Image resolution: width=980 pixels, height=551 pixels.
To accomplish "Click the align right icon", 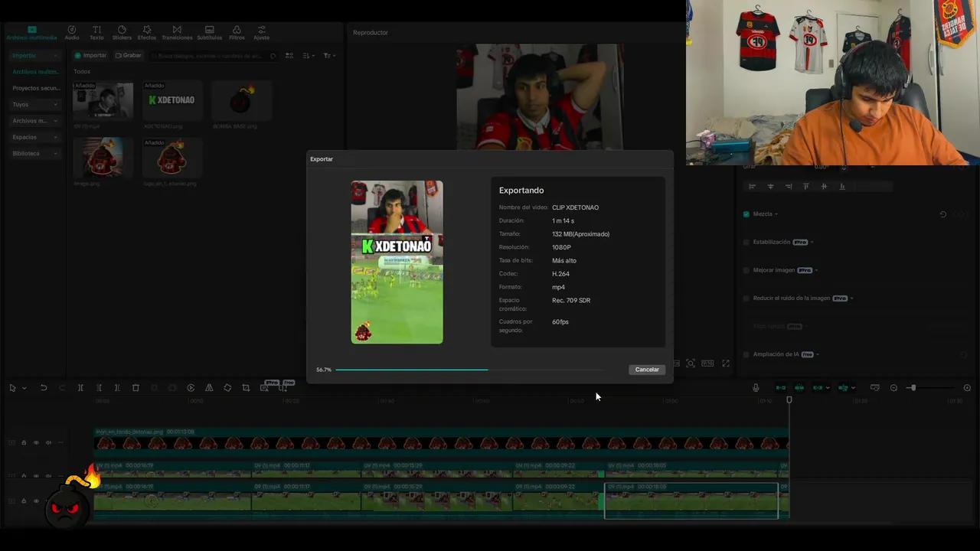I will click(788, 186).
